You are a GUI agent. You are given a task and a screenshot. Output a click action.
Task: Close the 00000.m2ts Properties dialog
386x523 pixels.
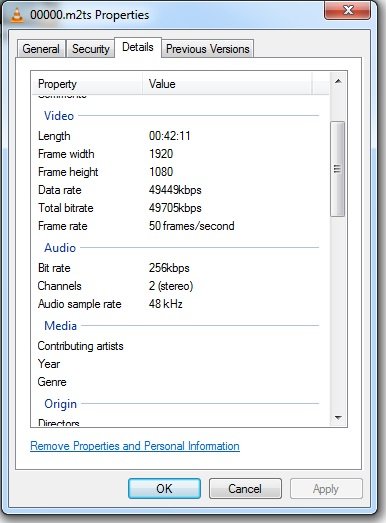[347, 10]
